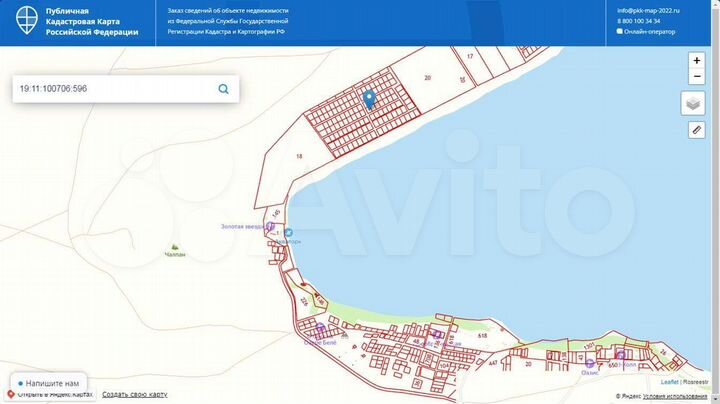Click the Онлайн-оператор chat link
The image size is (720, 404).
click(646, 32)
